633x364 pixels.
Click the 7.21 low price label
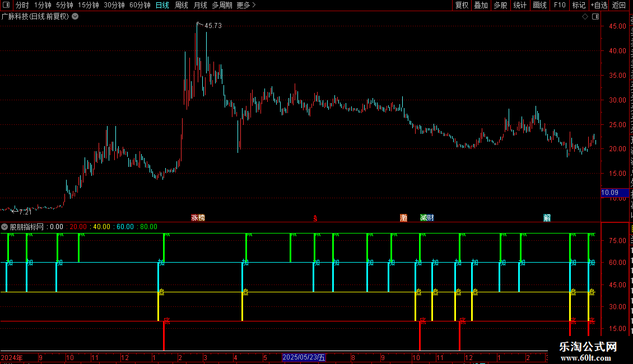[x=25, y=212]
